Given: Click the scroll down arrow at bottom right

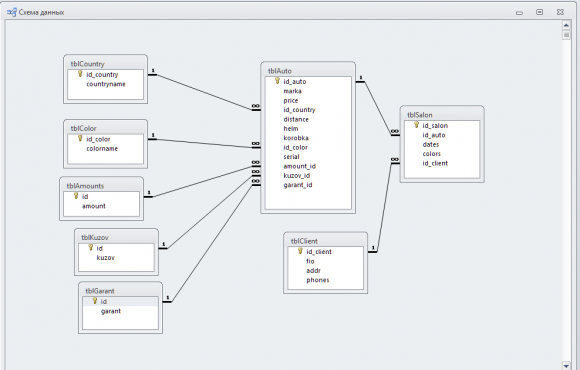Looking at the screenshot, I should coord(566,365).
